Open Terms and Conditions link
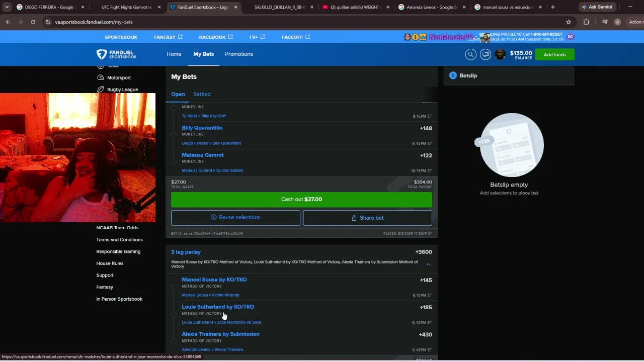644x362 pixels. click(120, 240)
